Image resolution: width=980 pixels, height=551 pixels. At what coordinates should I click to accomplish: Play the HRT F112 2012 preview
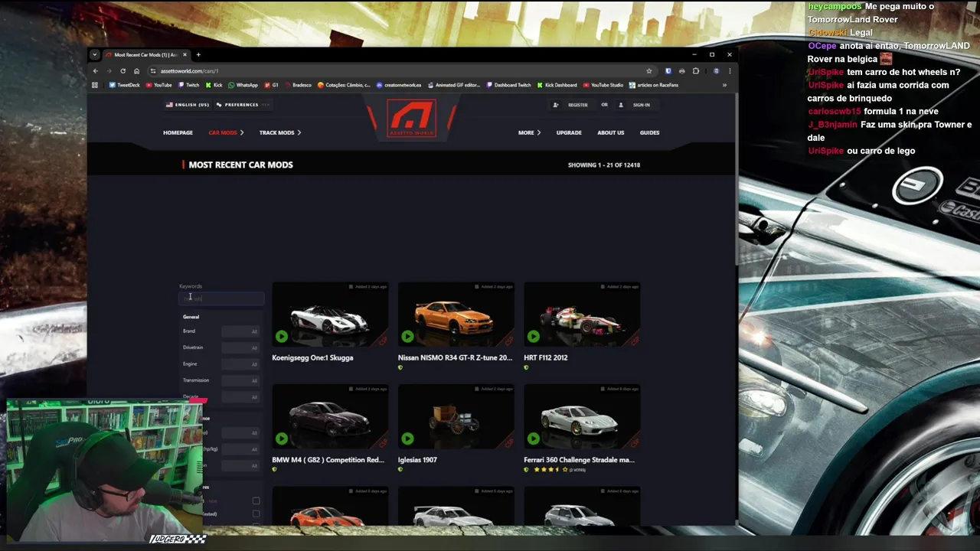click(534, 336)
